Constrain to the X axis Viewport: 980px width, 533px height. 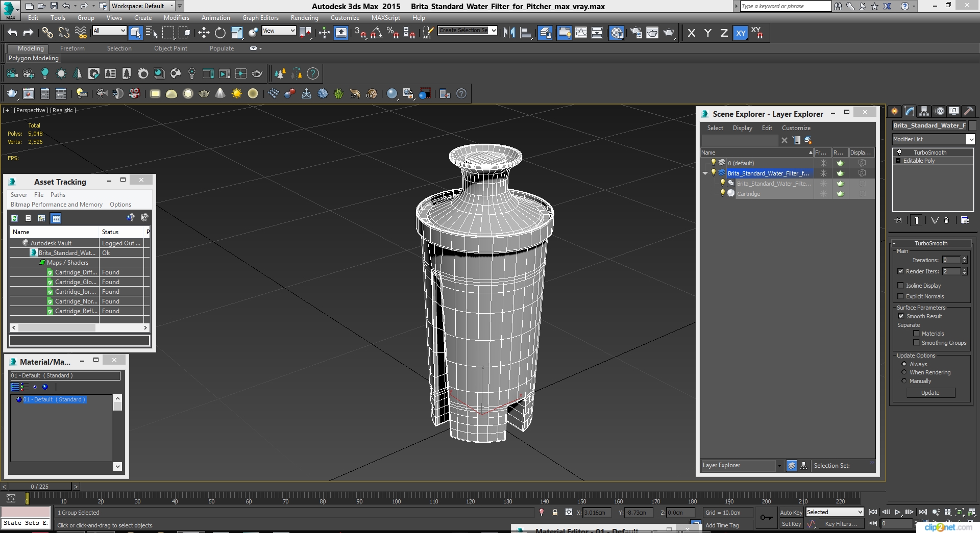pos(691,33)
